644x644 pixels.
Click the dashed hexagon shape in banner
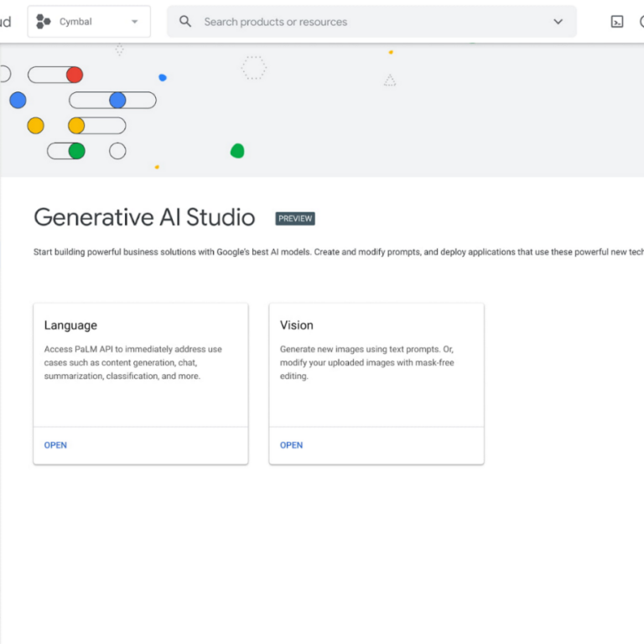(254, 68)
